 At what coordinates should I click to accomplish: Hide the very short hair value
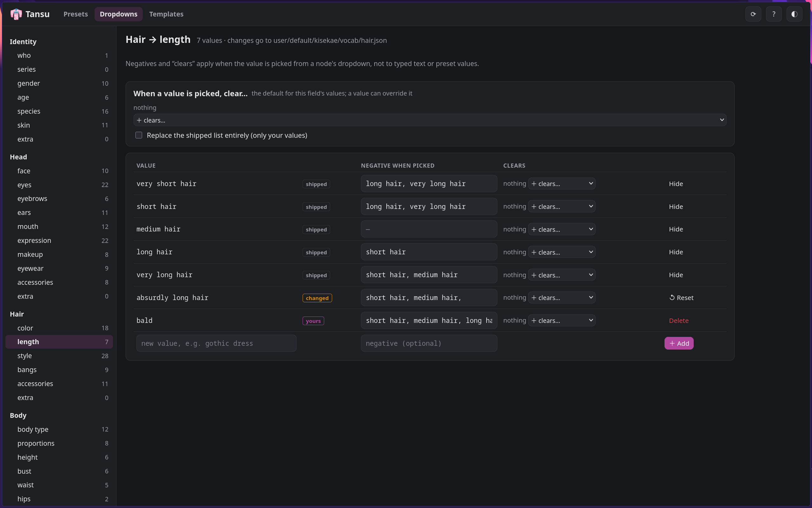click(x=676, y=184)
